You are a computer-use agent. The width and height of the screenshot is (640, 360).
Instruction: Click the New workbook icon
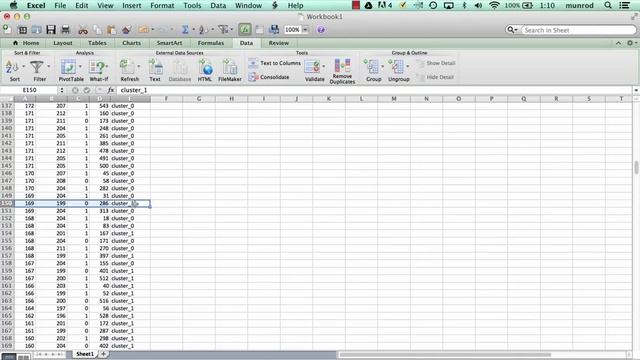click(x=7, y=29)
